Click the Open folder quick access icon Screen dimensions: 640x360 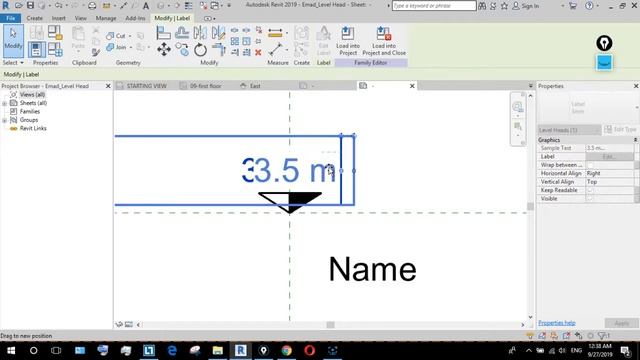click(19, 6)
